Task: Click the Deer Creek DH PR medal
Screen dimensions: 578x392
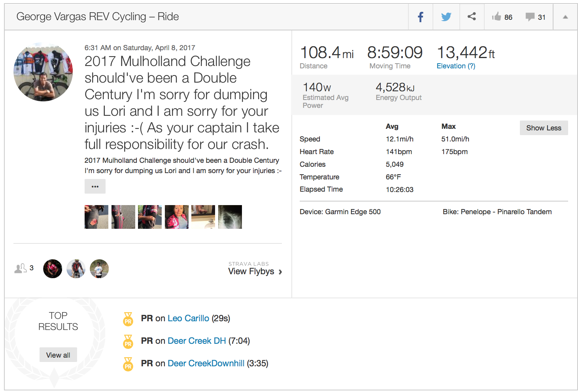Action: [128, 341]
